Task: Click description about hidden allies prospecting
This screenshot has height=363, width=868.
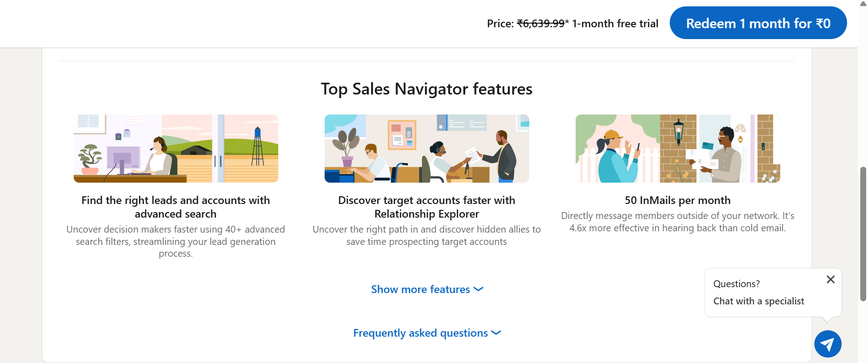Action: 426,236
